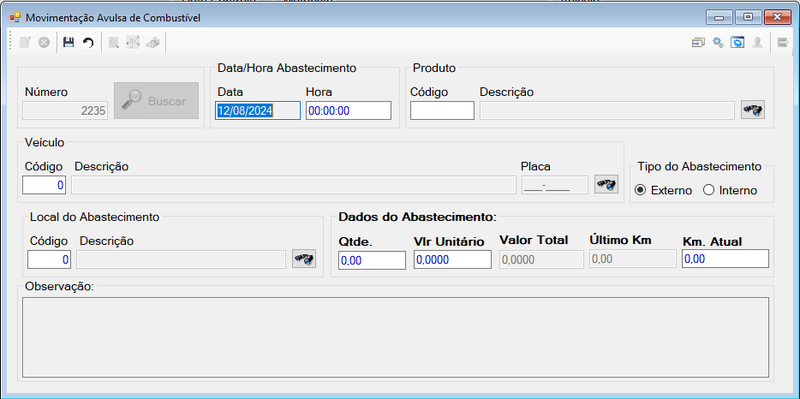Viewport: 800px width, 399px height.
Task: Click the Vlr Unitário input field
Action: (x=453, y=260)
